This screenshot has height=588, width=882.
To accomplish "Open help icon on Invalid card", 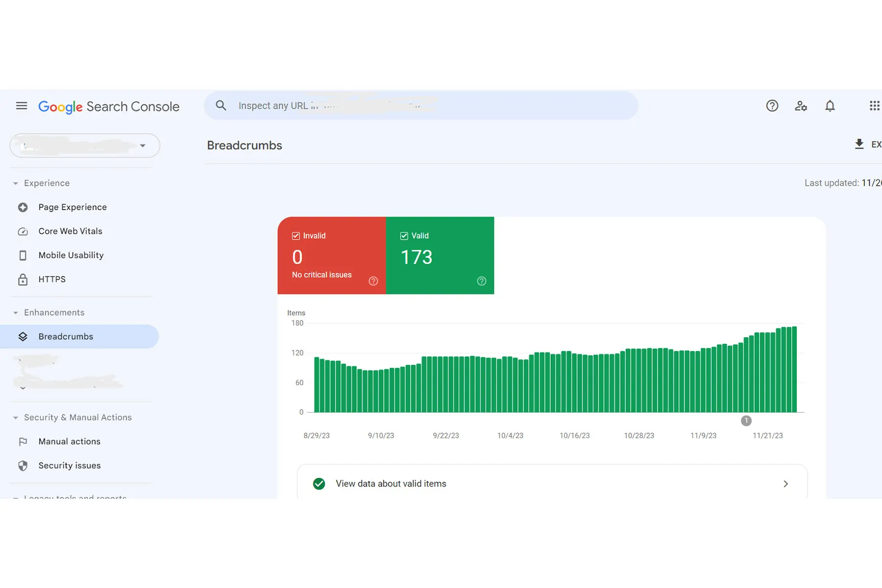I will point(373,281).
